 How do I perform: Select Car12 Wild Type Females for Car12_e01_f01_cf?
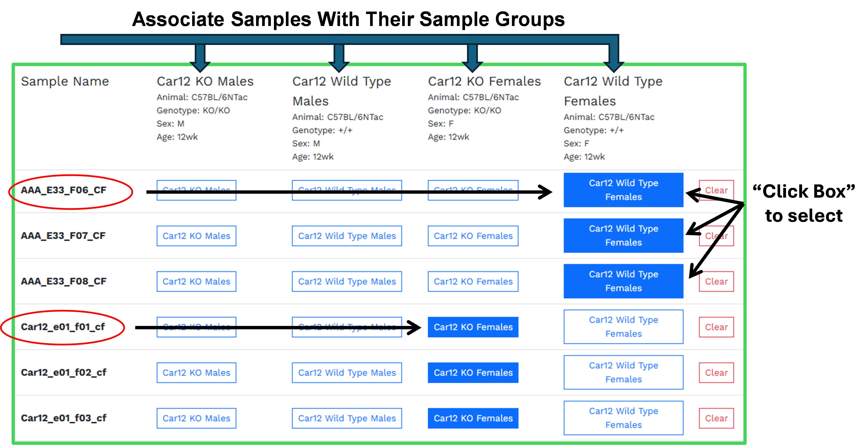pos(623,327)
